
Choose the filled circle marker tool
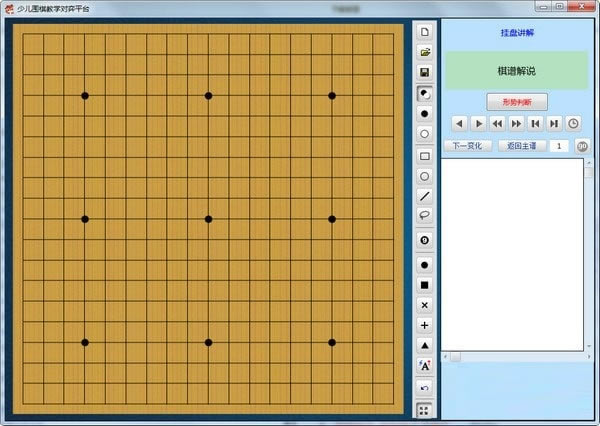point(424,265)
